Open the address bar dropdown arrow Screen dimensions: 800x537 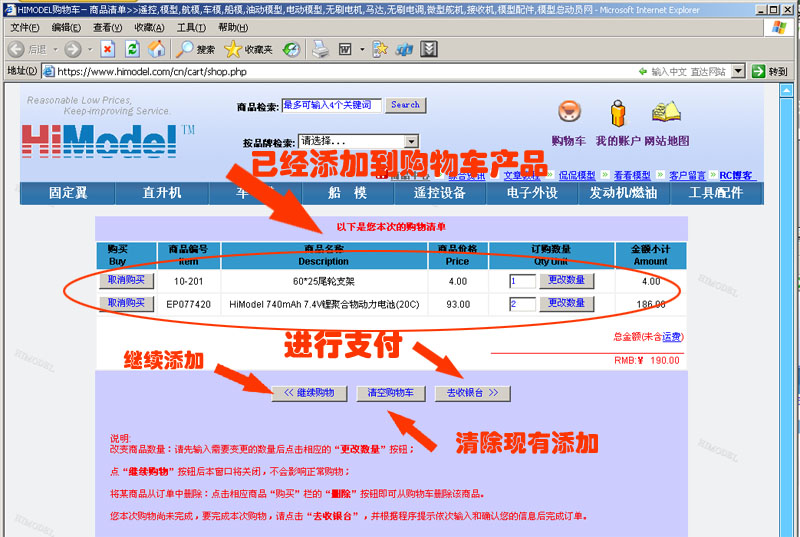tap(738, 71)
